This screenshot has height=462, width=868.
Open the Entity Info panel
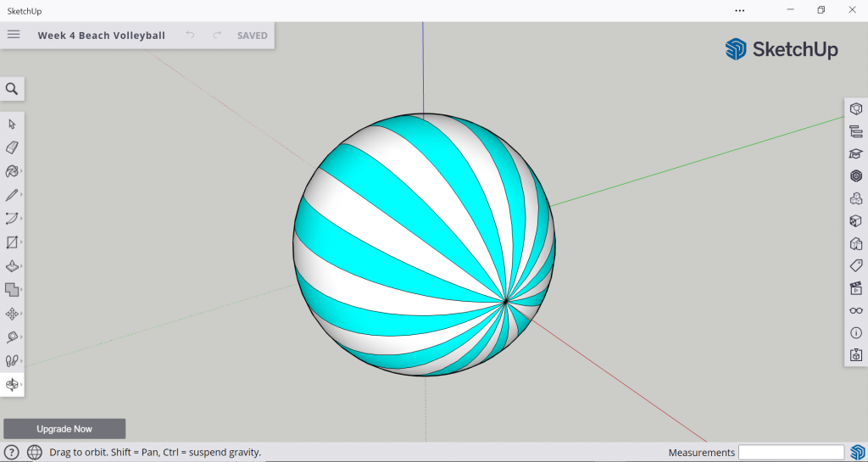(x=856, y=109)
